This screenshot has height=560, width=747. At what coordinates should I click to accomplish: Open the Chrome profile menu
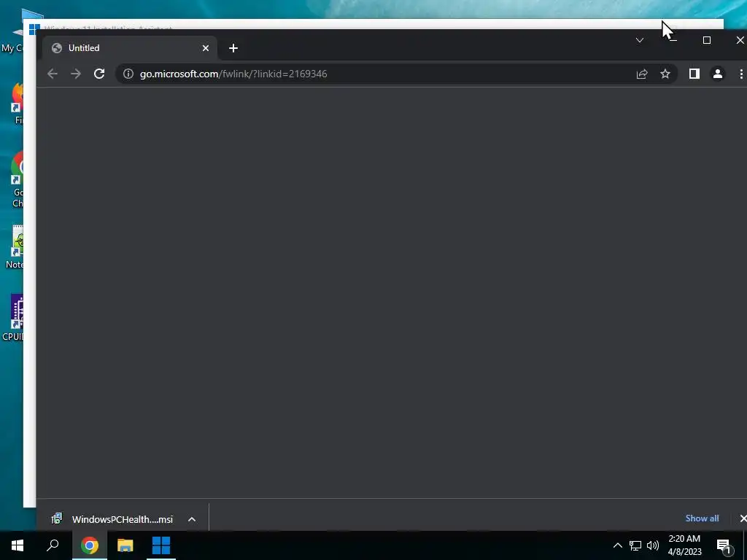(x=718, y=74)
